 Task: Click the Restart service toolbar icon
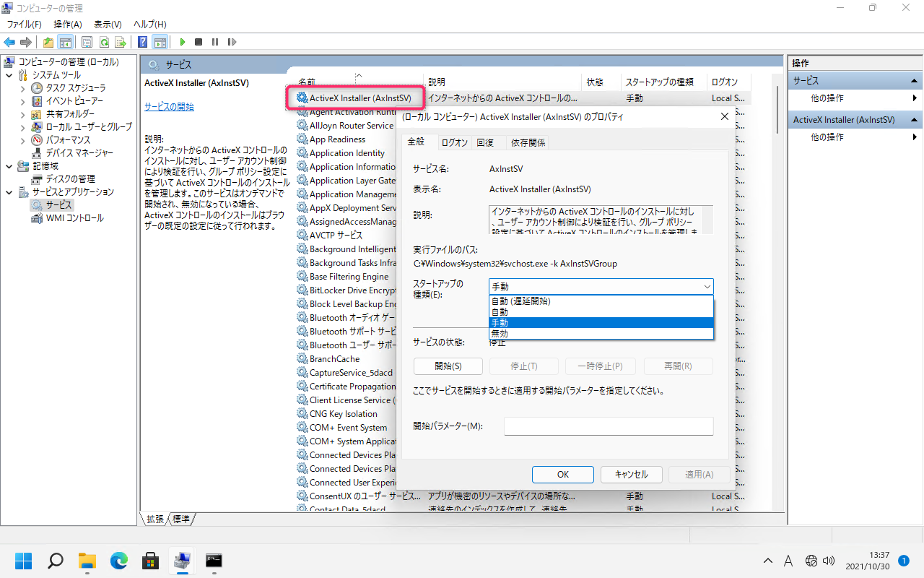[x=230, y=42]
